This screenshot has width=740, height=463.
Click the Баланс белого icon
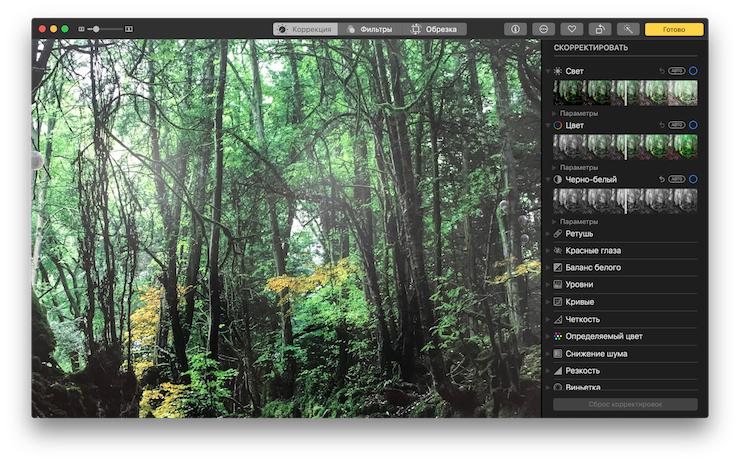[558, 268]
